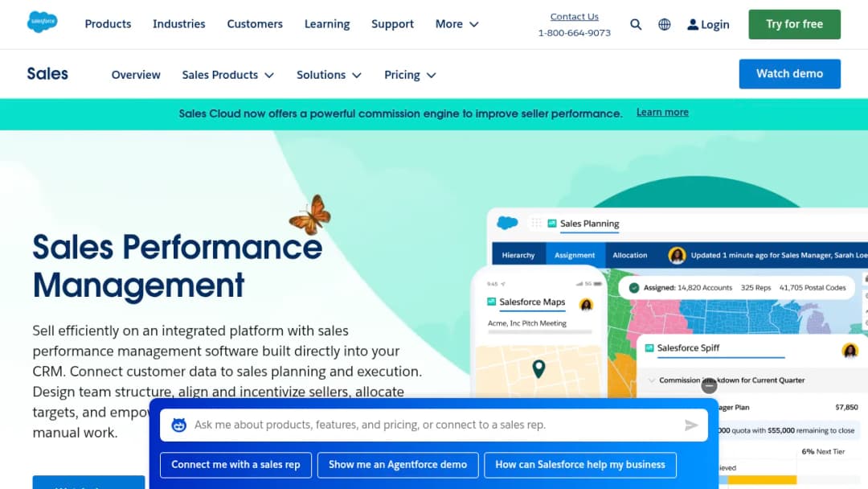Viewport: 868px width, 489px height.
Task: Select the Assignment tab in mockup
Action: click(x=575, y=255)
